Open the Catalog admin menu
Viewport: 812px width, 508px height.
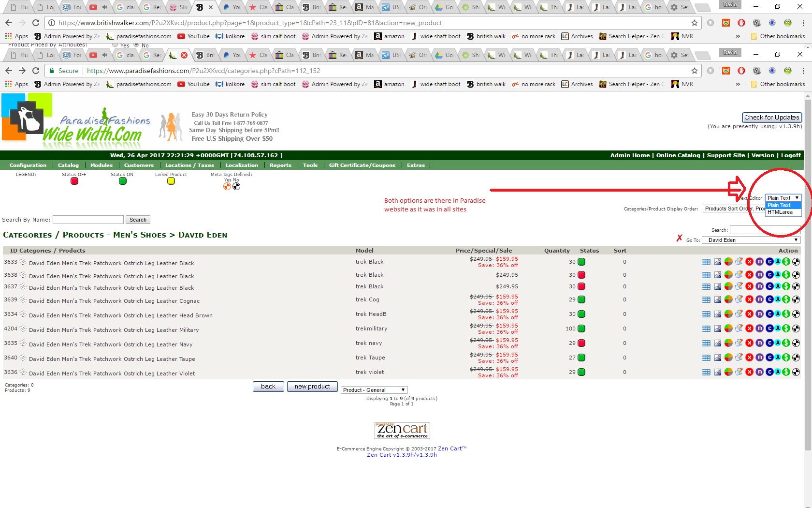pos(68,165)
